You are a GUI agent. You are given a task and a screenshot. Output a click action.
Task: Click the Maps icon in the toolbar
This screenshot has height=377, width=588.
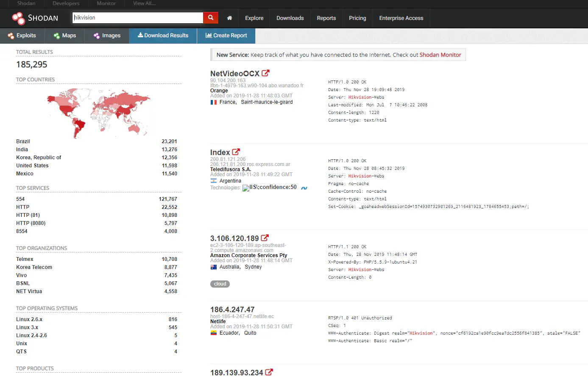pyautogui.click(x=56, y=36)
